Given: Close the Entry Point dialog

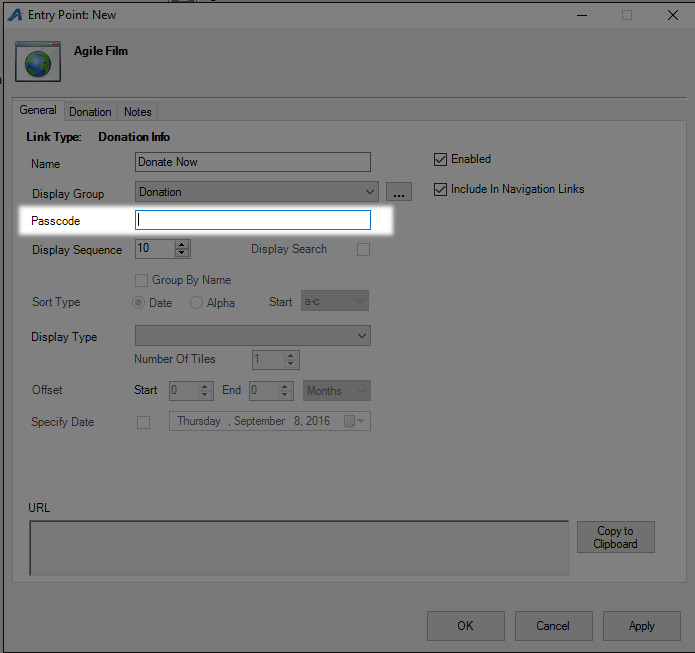Looking at the screenshot, I should pos(672,15).
